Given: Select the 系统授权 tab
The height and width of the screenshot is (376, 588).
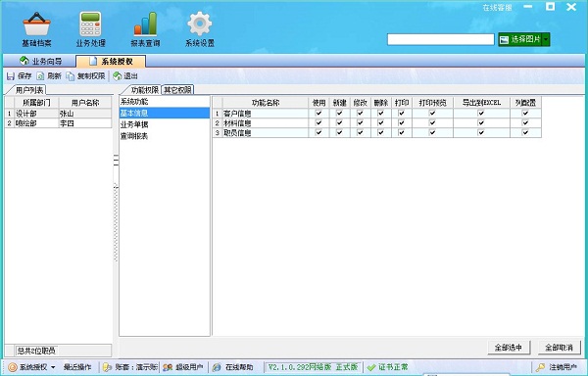Looking at the screenshot, I should tap(111, 61).
